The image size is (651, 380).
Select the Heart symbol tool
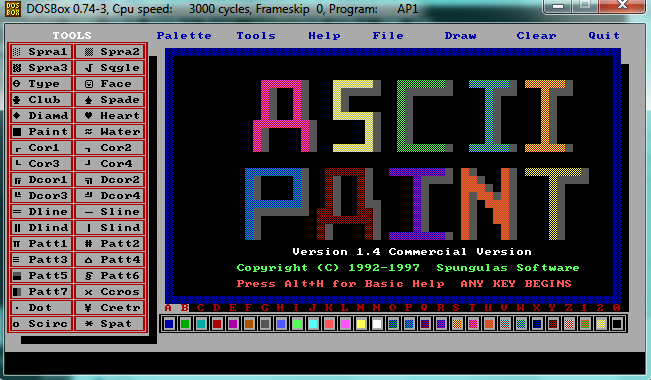110,115
